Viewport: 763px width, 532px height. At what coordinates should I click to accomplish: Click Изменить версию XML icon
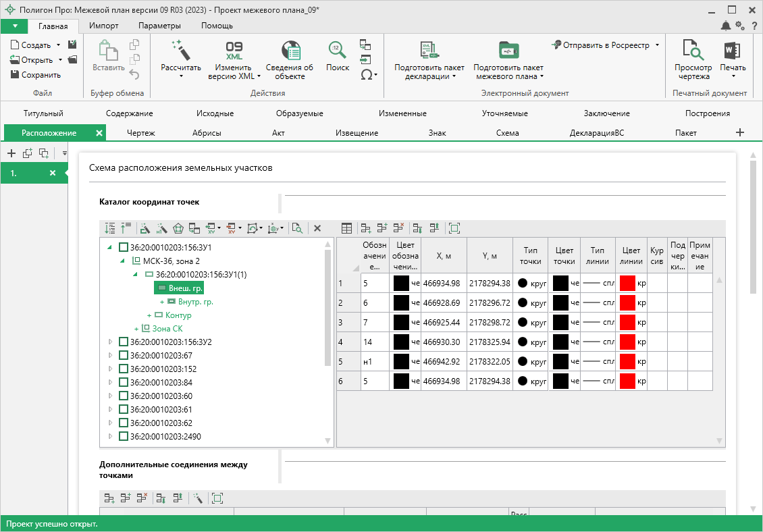[x=234, y=51]
